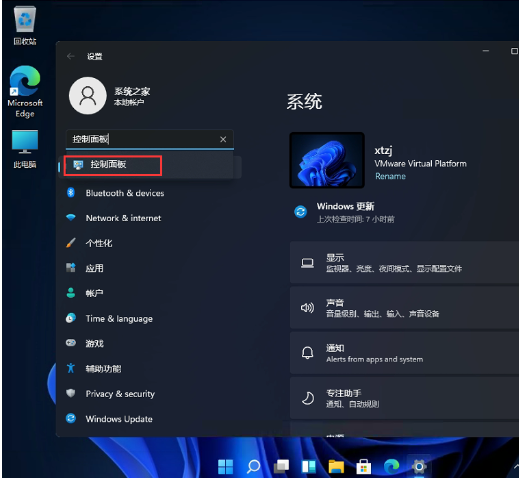The width and height of the screenshot is (519, 478).
Task: Open the 显示 display settings card
Action: point(404,263)
